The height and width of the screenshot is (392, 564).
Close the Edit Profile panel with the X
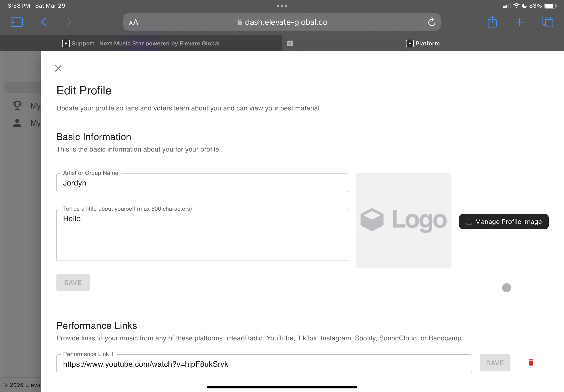[x=58, y=68]
